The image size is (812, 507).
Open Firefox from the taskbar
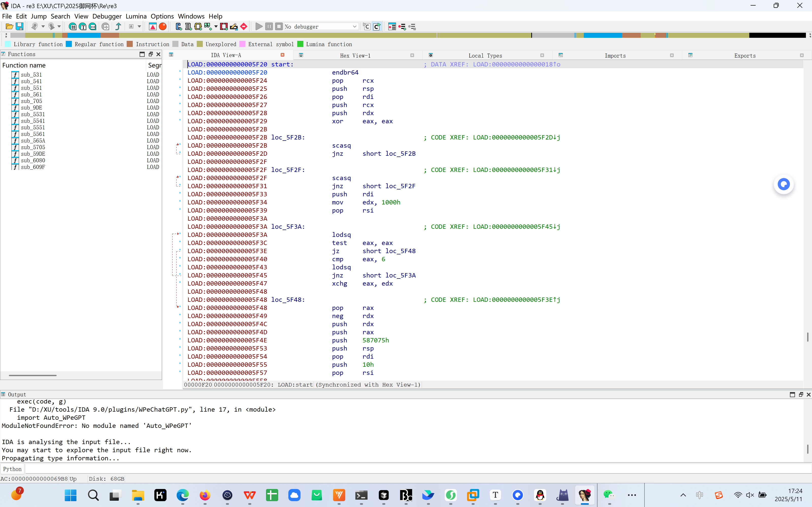pos(205,495)
